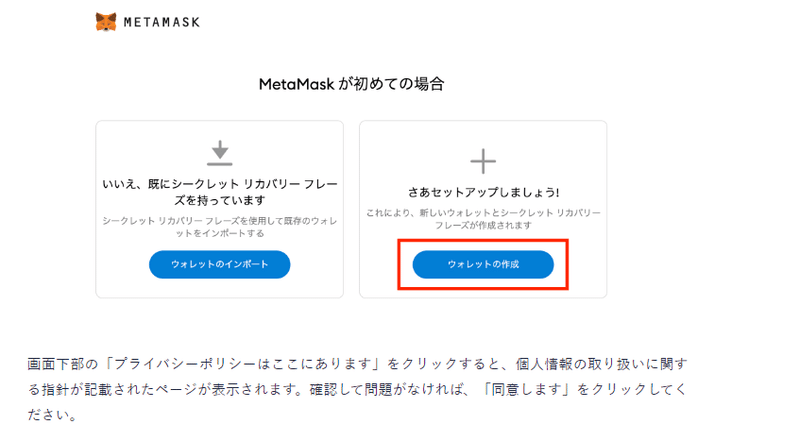This screenshot has height=440, width=800.
Task: Select the ウォレットの作成 button
Action: coord(483,264)
